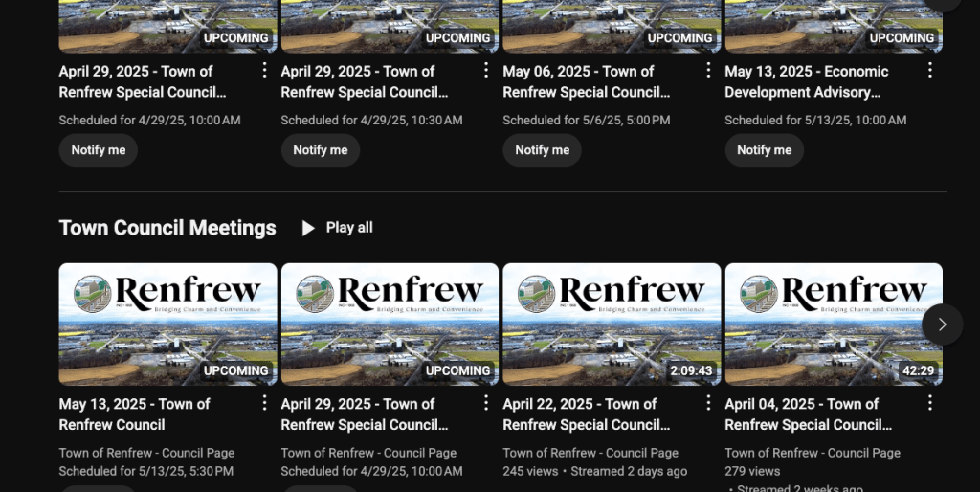Open the April 22 video thumbnail showing 2:09:43

point(612,324)
